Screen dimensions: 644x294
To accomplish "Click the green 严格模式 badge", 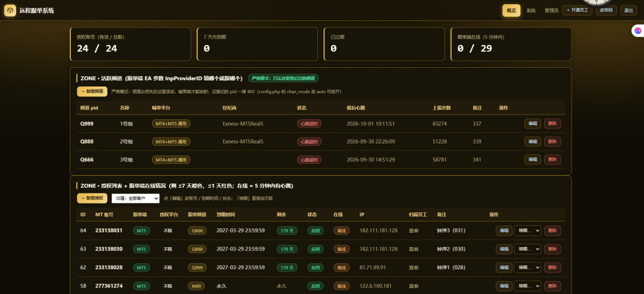I will [x=284, y=78].
